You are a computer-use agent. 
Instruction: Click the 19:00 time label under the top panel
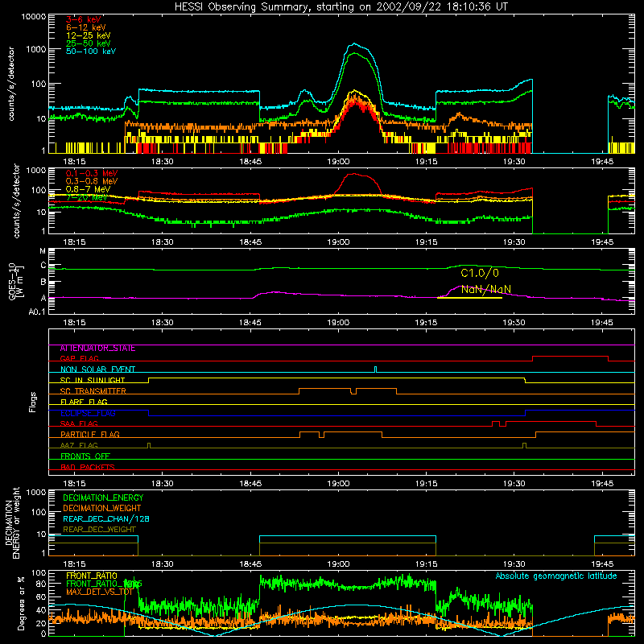pos(338,162)
